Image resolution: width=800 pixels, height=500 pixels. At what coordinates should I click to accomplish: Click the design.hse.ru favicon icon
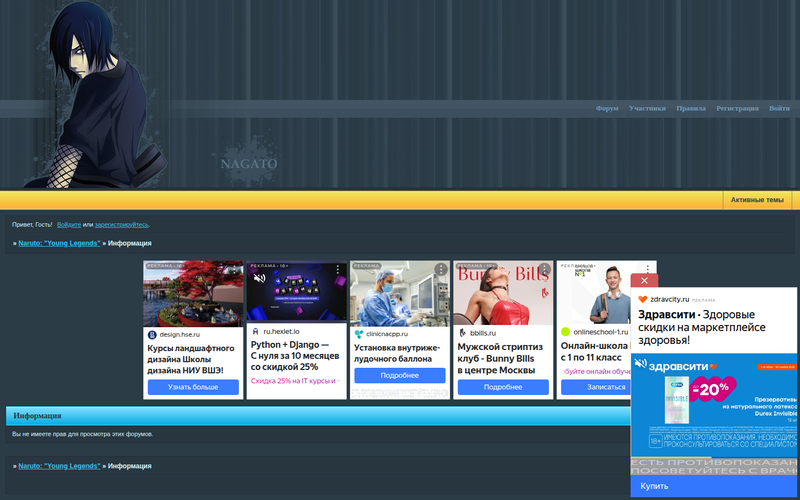point(152,334)
